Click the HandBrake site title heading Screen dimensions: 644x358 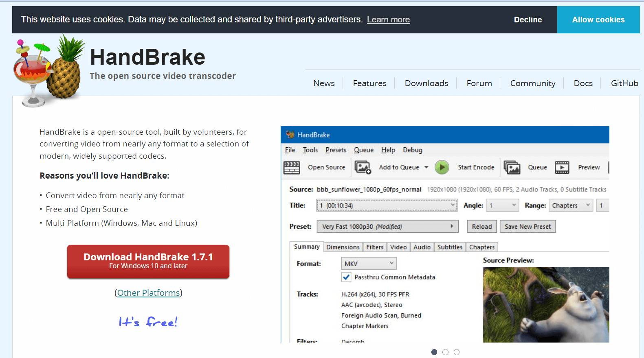[x=147, y=57]
